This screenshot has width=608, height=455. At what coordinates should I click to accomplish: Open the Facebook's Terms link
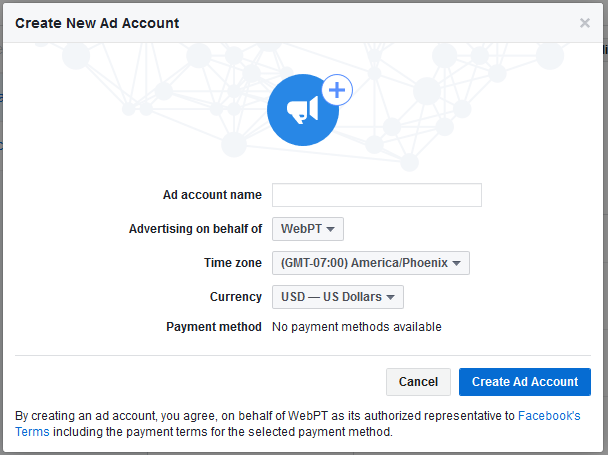coord(549,416)
